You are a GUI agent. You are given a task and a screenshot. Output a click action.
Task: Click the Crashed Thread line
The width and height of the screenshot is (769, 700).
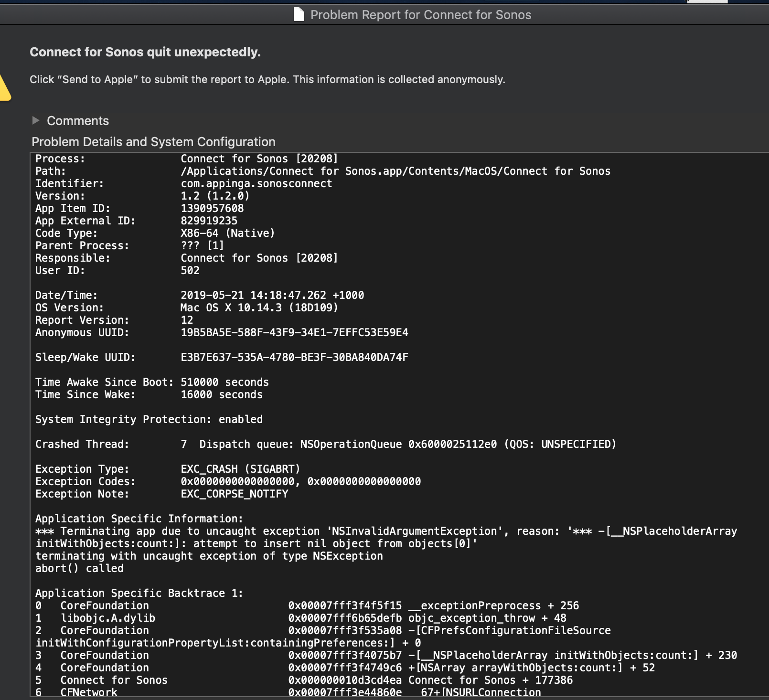click(326, 444)
